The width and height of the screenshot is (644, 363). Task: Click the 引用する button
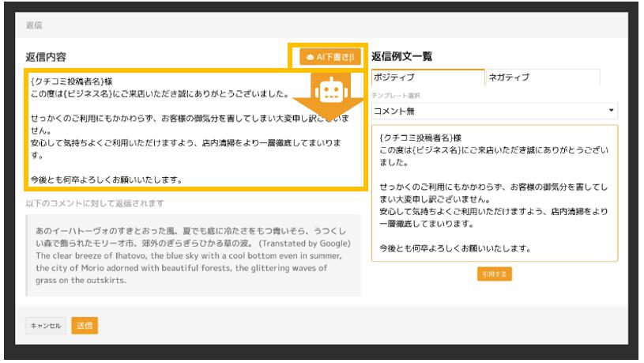coord(495,274)
